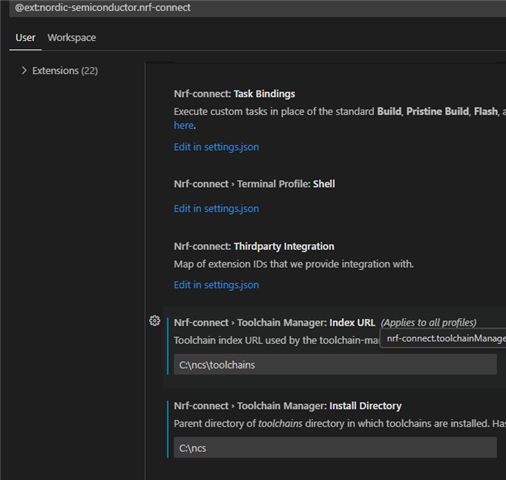This screenshot has width=506, height=480.
Task: Expand the Extensions (22) tree item
Action: coord(24,70)
